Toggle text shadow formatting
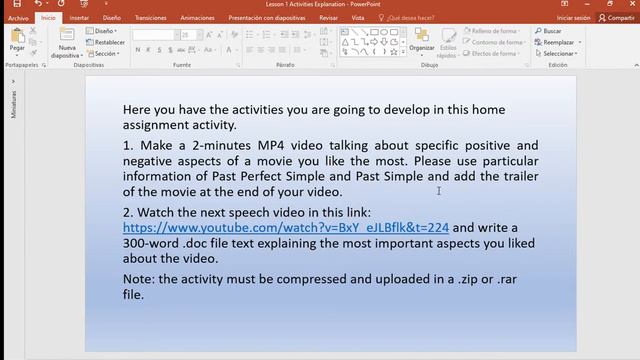Viewport: 640px width, 360px height. pos(170,50)
